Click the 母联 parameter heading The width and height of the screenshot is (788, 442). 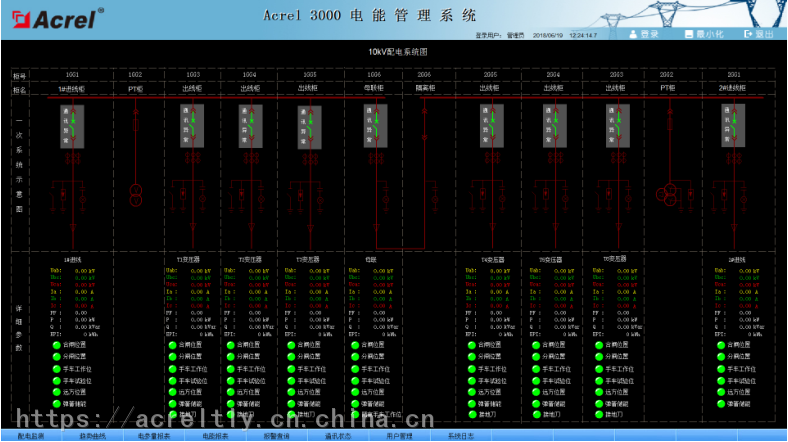[x=371, y=260]
